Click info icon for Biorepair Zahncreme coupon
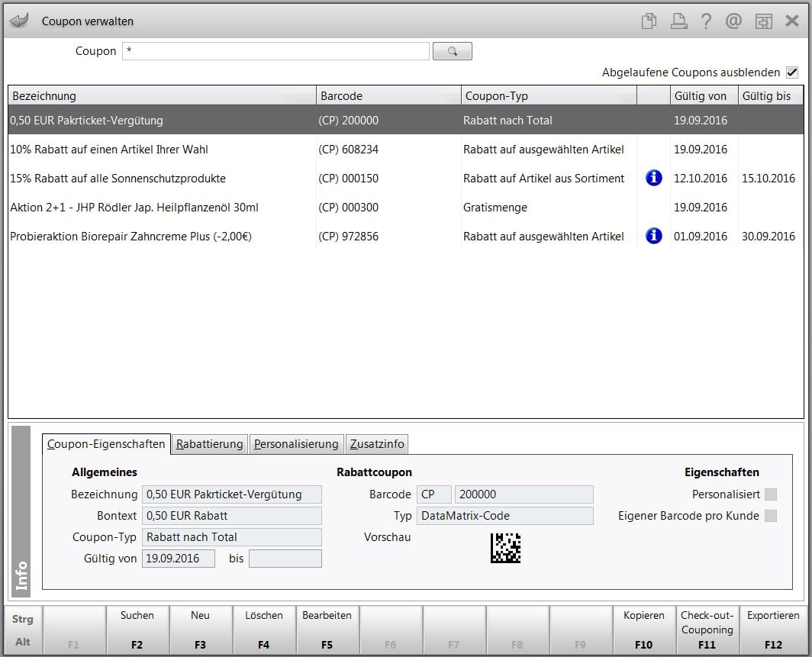Image resolution: width=812 pixels, height=657 pixels. click(653, 236)
